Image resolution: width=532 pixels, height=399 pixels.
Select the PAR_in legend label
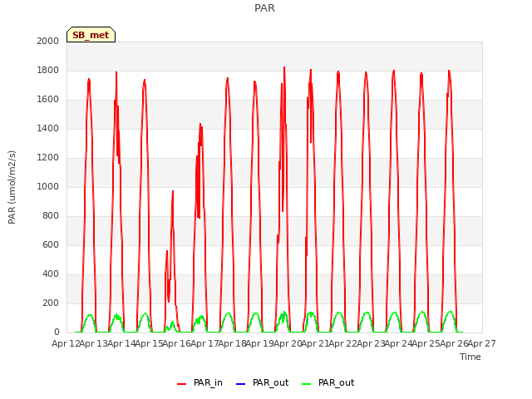click(208, 382)
